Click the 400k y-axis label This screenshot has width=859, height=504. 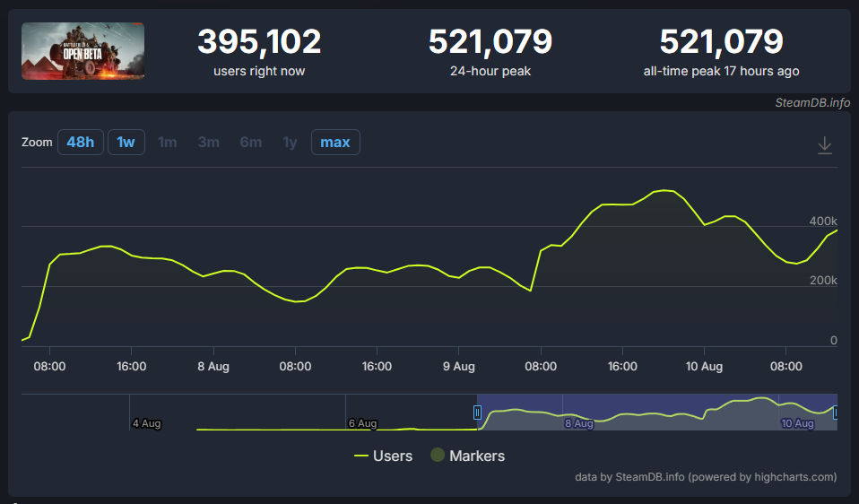tap(823, 221)
